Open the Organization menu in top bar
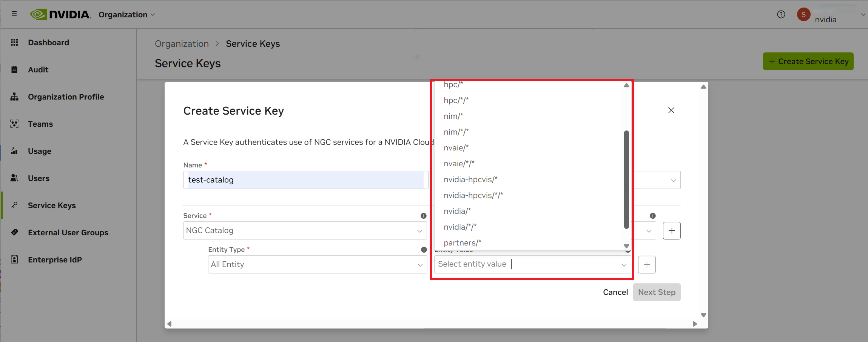The image size is (868, 342). pos(126,14)
